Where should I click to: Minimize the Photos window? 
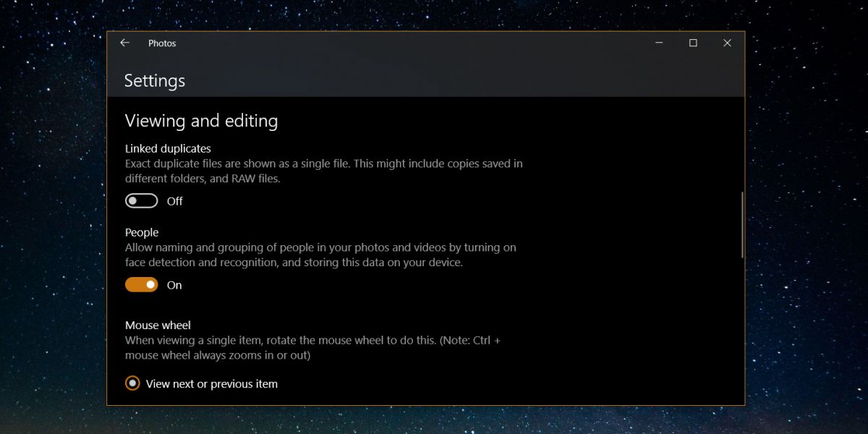point(659,43)
